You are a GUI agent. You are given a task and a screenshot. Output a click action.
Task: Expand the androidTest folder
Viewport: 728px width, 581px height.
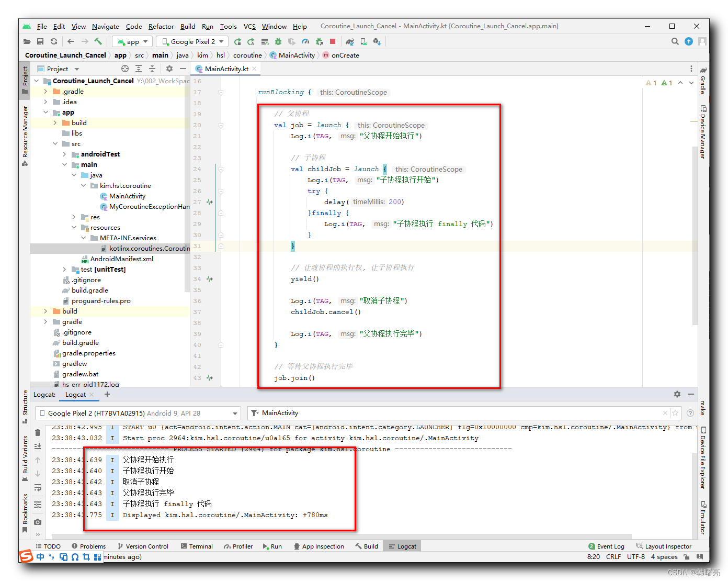[x=64, y=154]
